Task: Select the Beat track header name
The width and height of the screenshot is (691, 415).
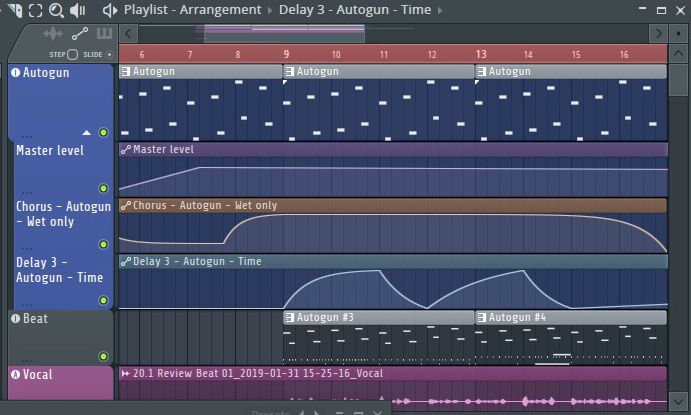Action: (x=35, y=319)
